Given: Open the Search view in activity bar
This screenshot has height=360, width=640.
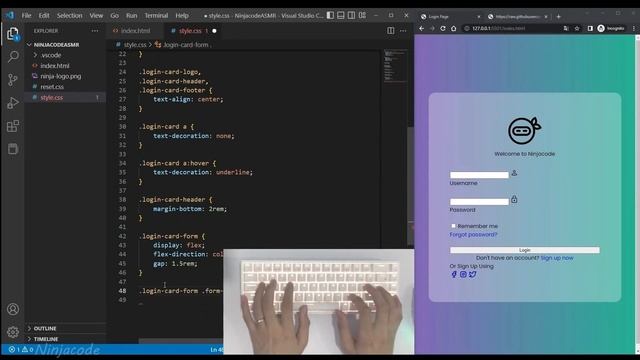Looking at the screenshot, I should click(x=13, y=56).
